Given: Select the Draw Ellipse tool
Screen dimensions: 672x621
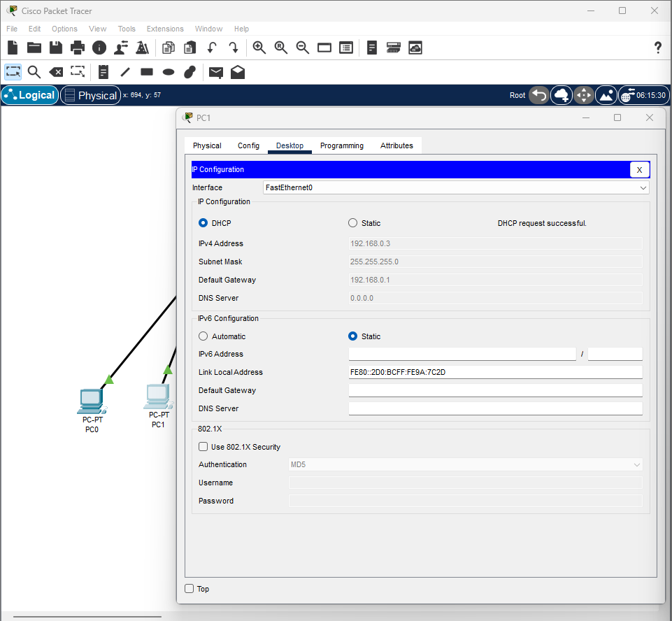Looking at the screenshot, I should pyautogui.click(x=169, y=72).
